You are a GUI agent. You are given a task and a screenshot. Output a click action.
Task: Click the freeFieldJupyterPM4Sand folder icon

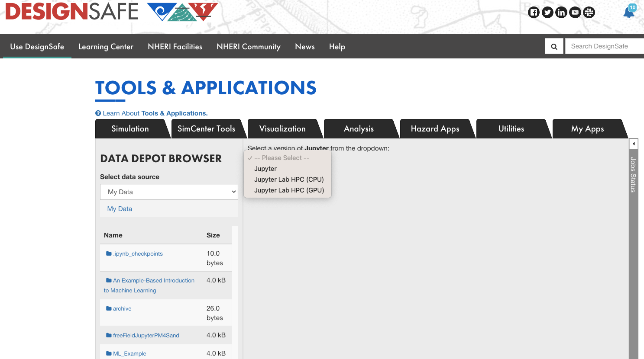pyautogui.click(x=109, y=335)
